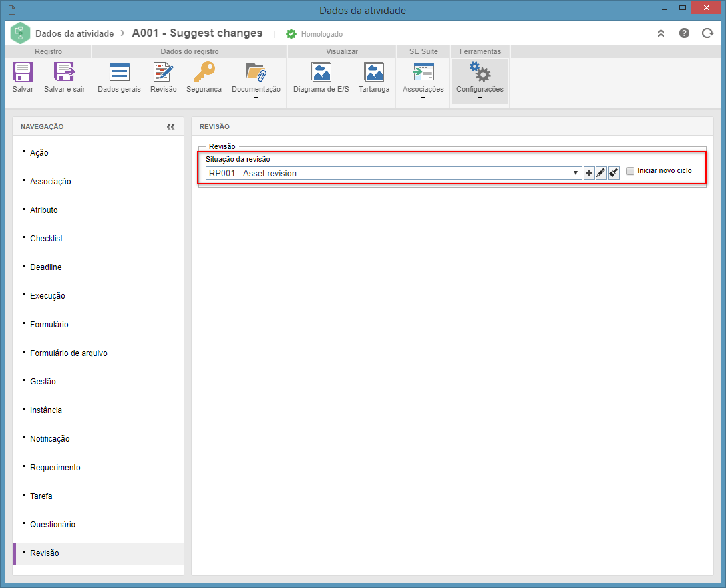The image size is (726, 588).
Task: Close the Dados da atividade window
Action: [x=707, y=8]
